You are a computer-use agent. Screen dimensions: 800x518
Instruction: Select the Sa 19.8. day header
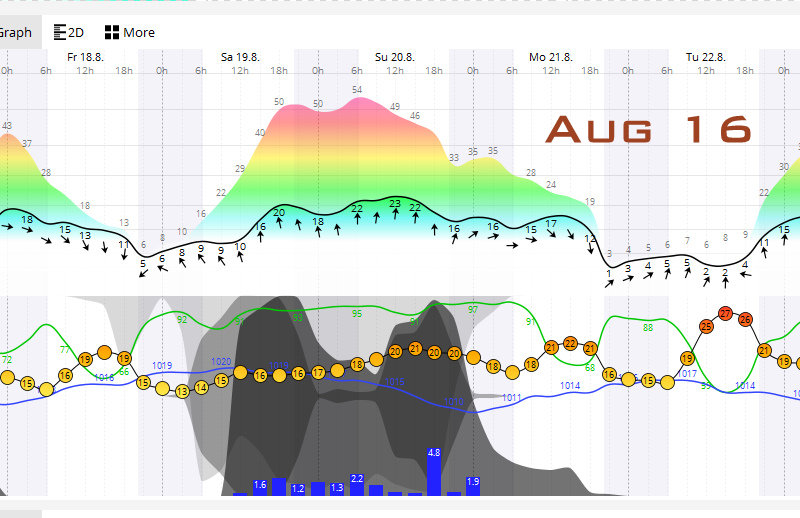coord(240,57)
